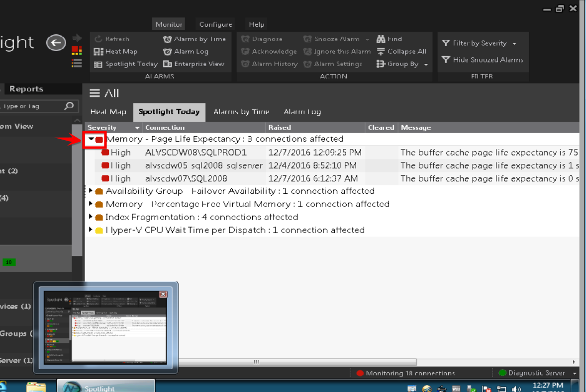Open Diagnostic Server dropdown arrow

pyautogui.click(x=575, y=373)
